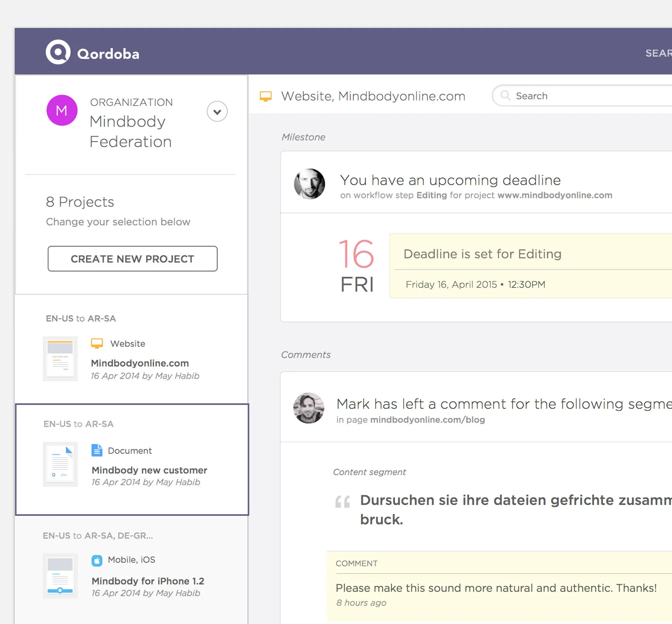
Task: Expand the organization dropdown chevron
Action: pyautogui.click(x=217, y=112)
